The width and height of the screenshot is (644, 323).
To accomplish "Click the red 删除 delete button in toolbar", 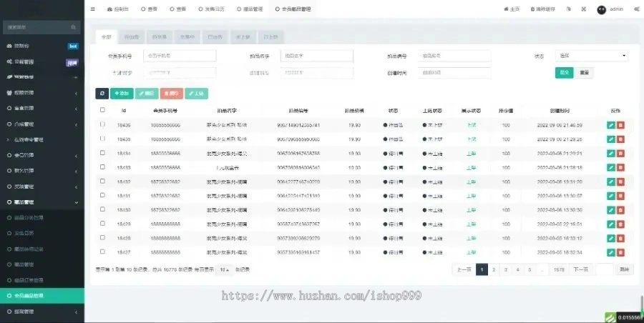I will 172,94.
